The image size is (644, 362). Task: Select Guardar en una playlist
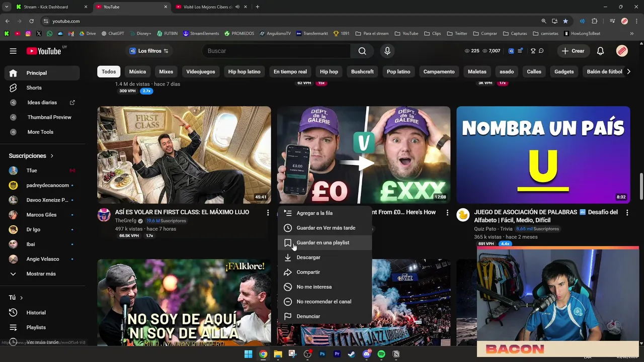click(x=325, y=242)
